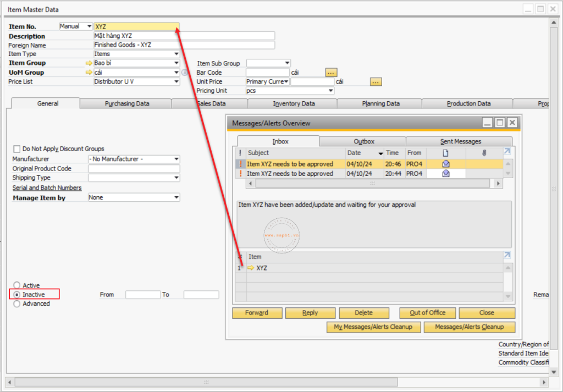The width and height of the screenshot is (563, 392).
Task: Open the Unit Price browse ellipsis button
Action: point(376,82)
